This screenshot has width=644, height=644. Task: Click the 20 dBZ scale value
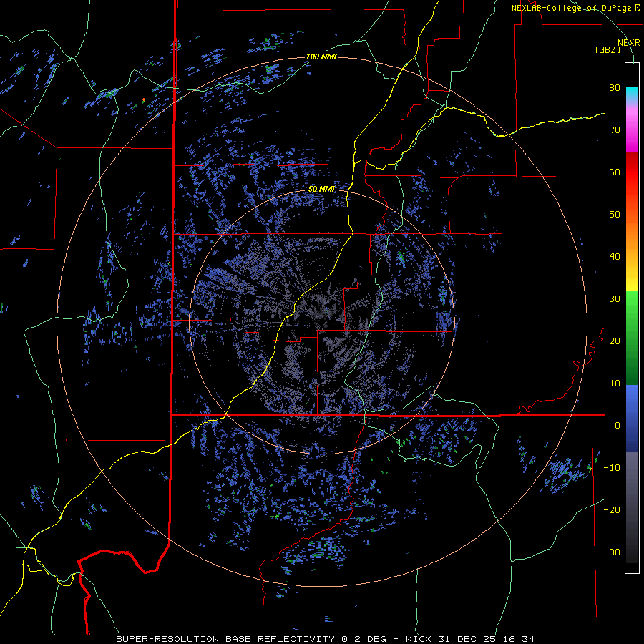coord(615,341)
